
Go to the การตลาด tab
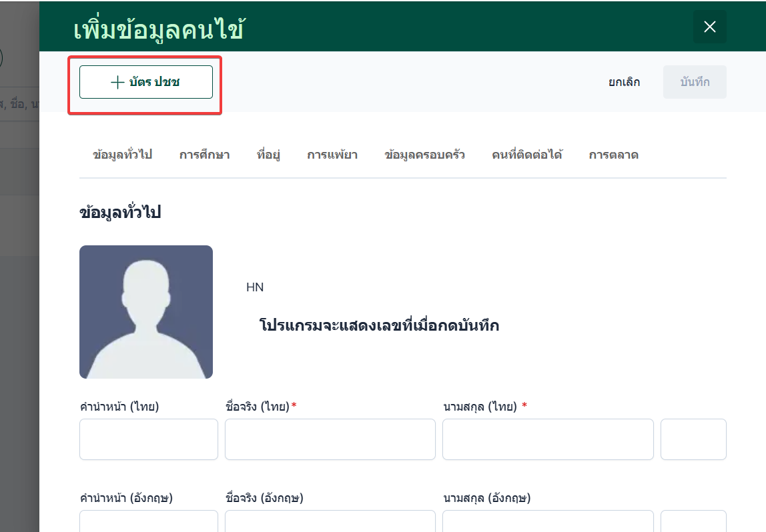(614, 155)
